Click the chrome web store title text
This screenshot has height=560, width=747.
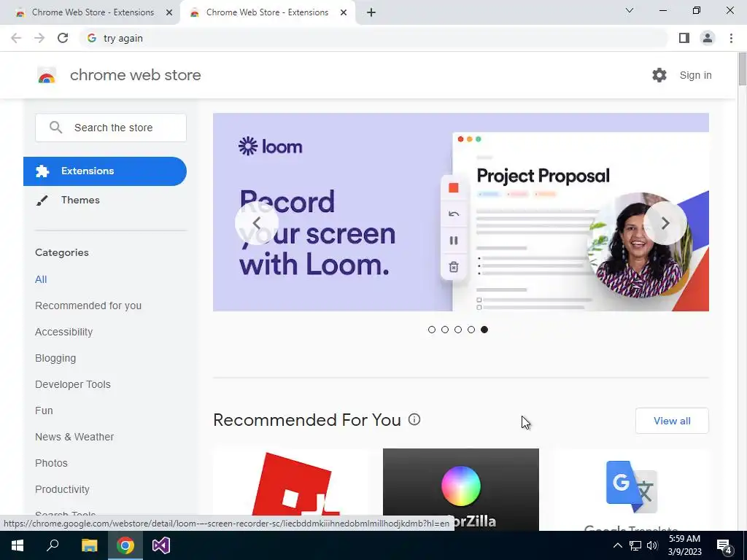click(x=135, y=75)
